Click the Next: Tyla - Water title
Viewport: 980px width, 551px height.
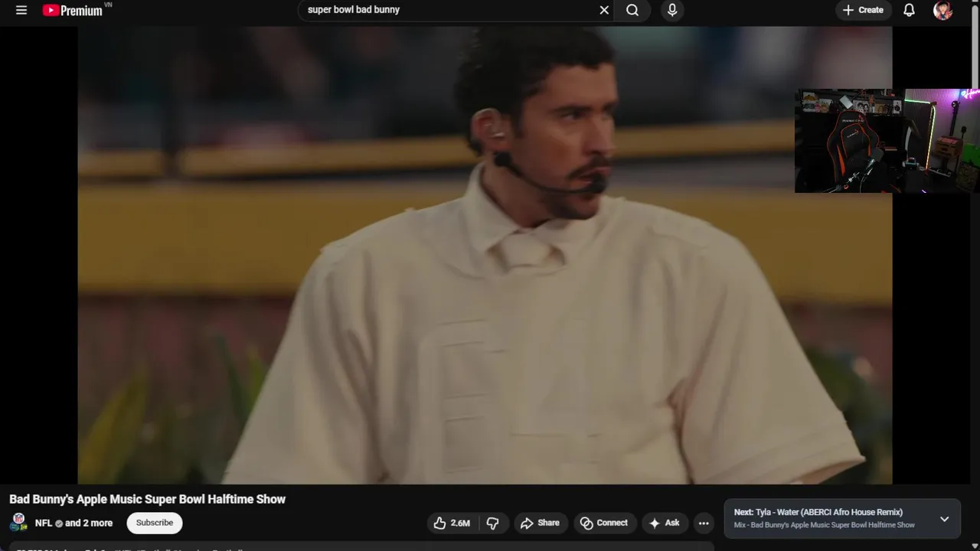(818, 512)
